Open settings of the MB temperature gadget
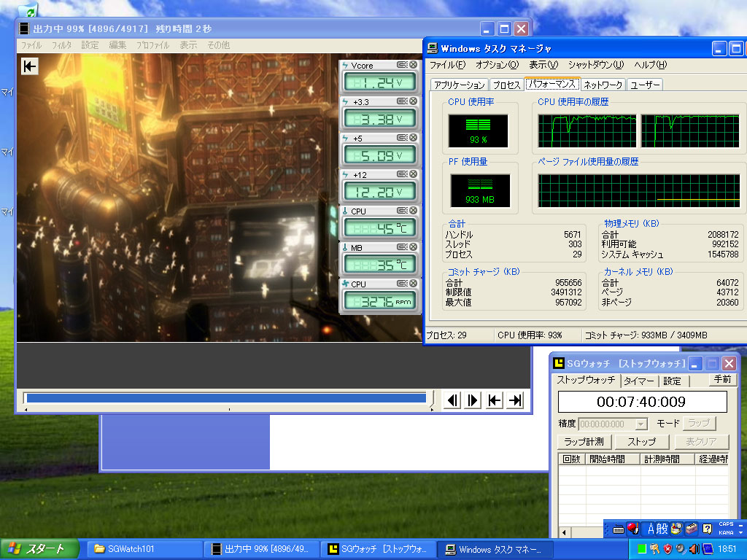The height and width of the screenshot is (560, 747). [x=402, y=247]
